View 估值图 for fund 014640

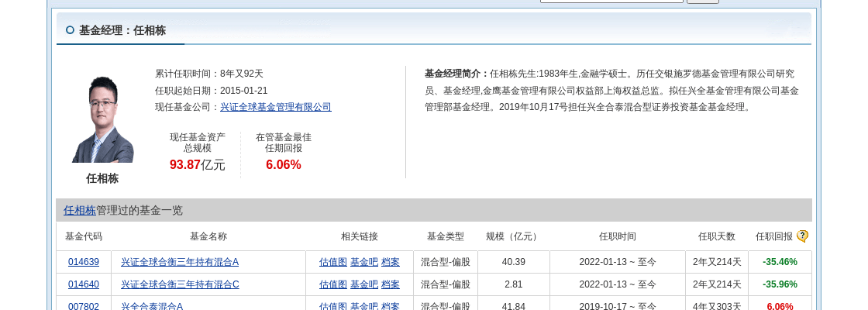pyautogui.click(x=333, y=284)
